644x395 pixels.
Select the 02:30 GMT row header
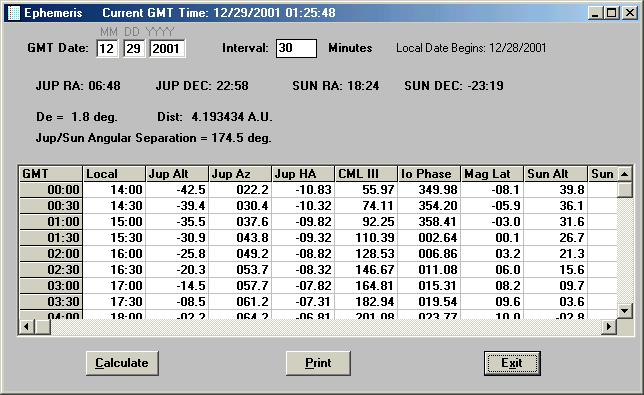51,270
